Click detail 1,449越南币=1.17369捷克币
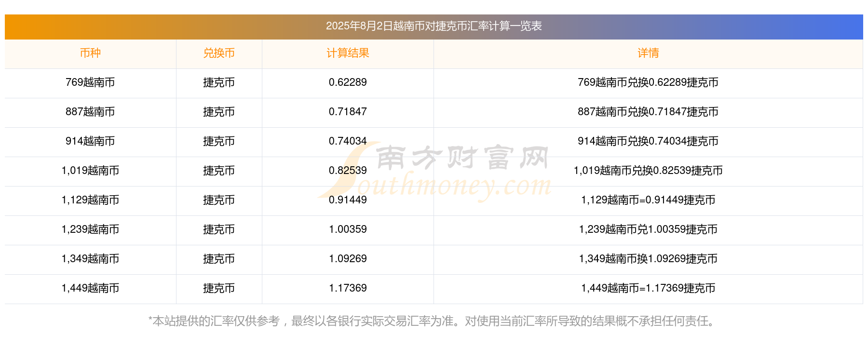Screen dimensions: 868x347 pyautogui.click(x=648, y=288)
